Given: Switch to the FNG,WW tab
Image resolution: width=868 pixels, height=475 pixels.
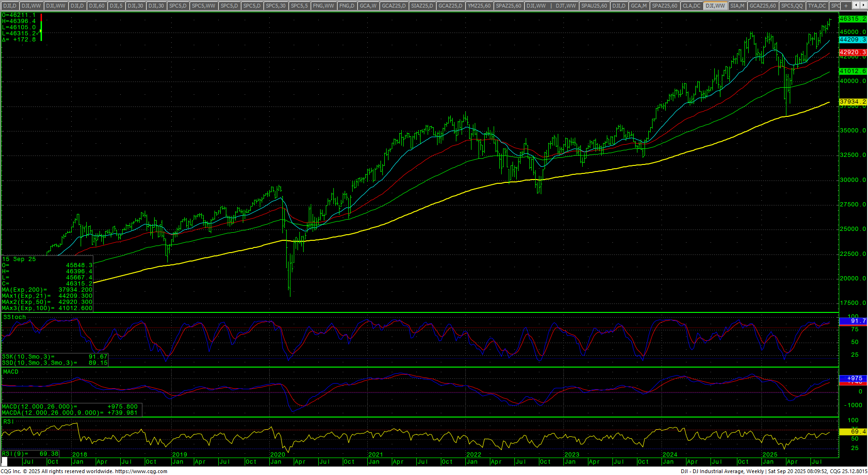Looking at the screenshot, I should point(323,6).
